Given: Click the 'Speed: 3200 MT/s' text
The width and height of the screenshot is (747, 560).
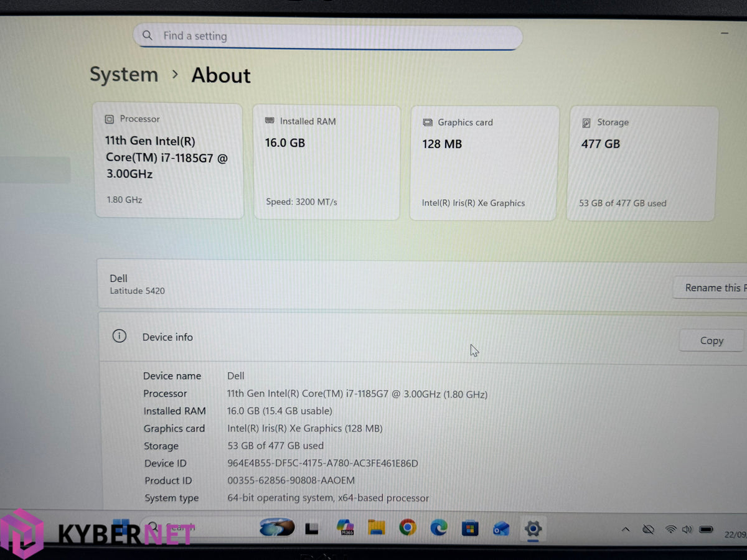Looking at the screenshot, I should tap(301, 202).
